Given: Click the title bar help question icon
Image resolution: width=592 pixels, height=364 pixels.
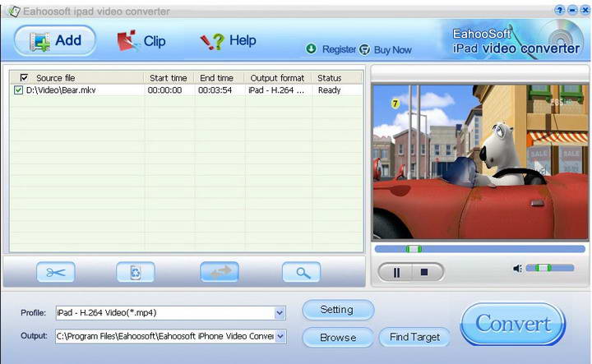Looking at the screenshot, I should [560, 11].
